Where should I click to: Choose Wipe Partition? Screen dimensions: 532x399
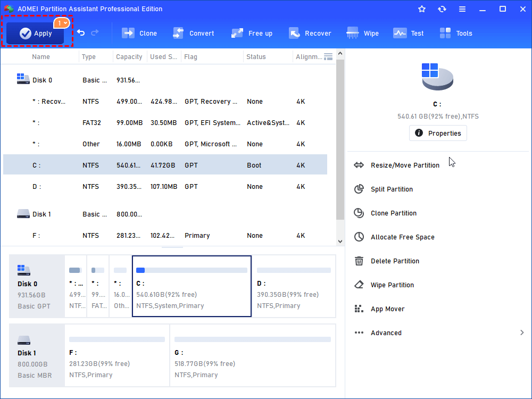(x=392, y=285)
